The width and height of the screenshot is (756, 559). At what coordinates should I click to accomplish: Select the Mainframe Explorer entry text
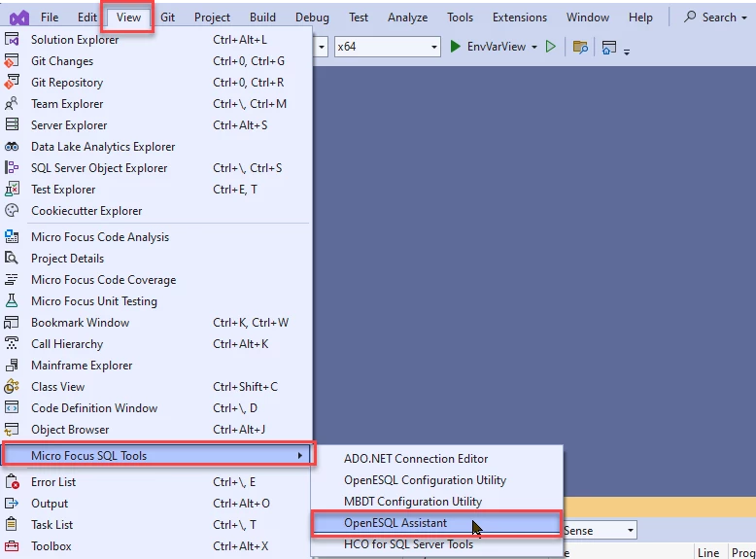82,366
